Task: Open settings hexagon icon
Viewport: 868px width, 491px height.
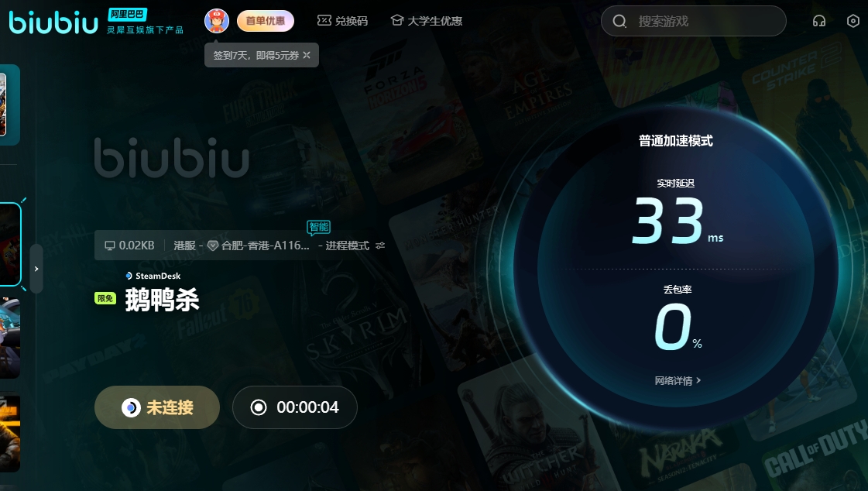Action: tap(853, 21)
